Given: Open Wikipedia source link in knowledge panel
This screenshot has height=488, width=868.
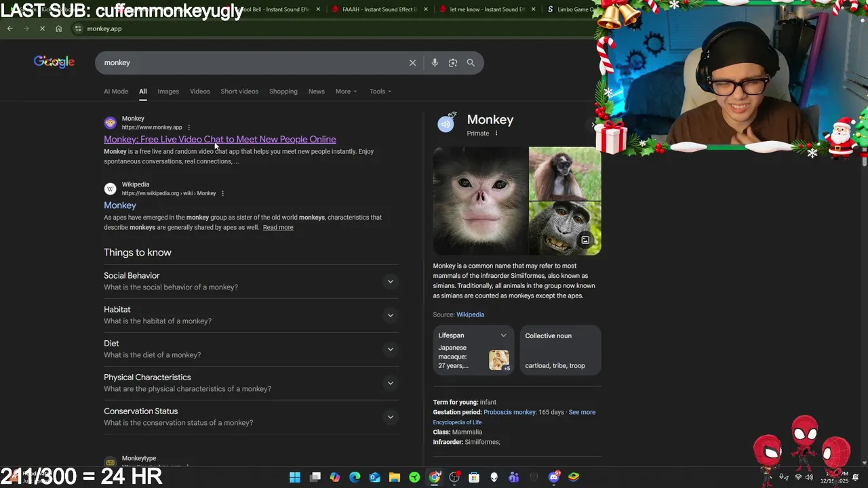Looking at the screenshot, I should (470, 314).
